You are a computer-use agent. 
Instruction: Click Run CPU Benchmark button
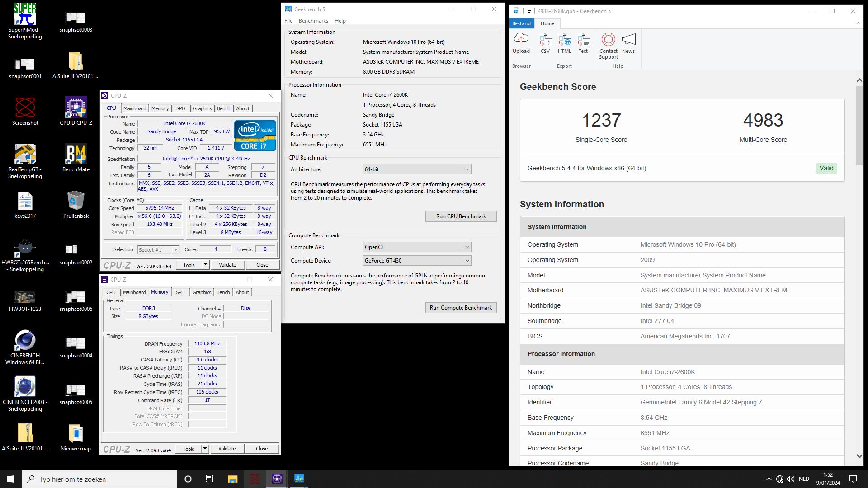(461, 216)
